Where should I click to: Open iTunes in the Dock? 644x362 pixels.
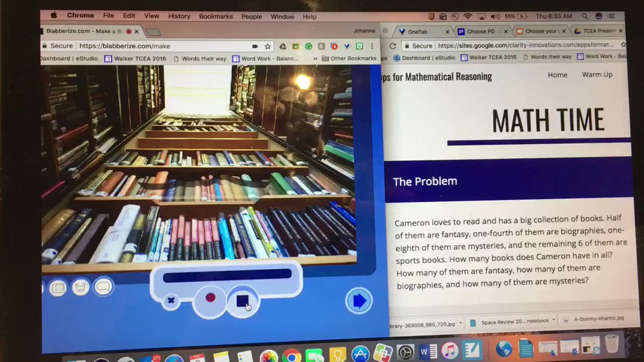click(450, 351)
